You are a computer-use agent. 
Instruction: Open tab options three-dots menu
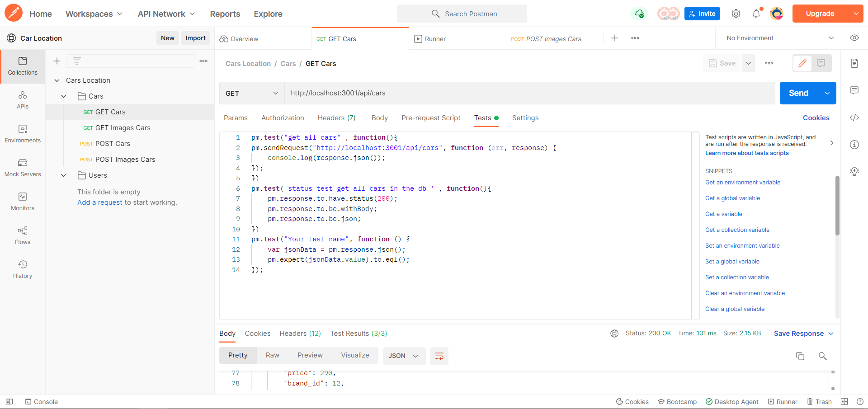(635, 38)
